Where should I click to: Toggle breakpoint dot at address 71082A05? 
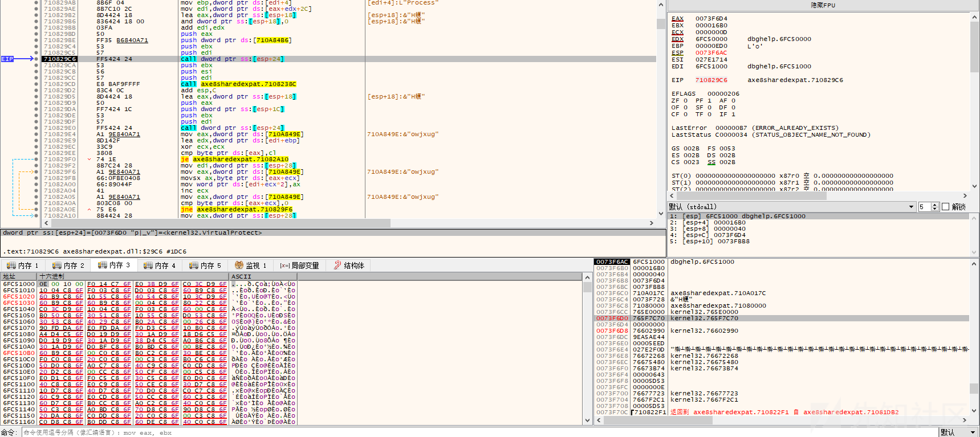point(36,197)
